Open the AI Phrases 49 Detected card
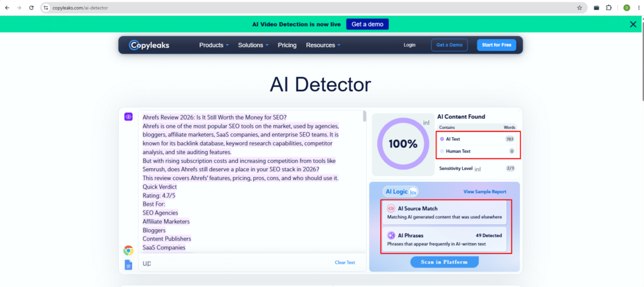The height and width of the screenshot is (287, 644). point(445,240)
